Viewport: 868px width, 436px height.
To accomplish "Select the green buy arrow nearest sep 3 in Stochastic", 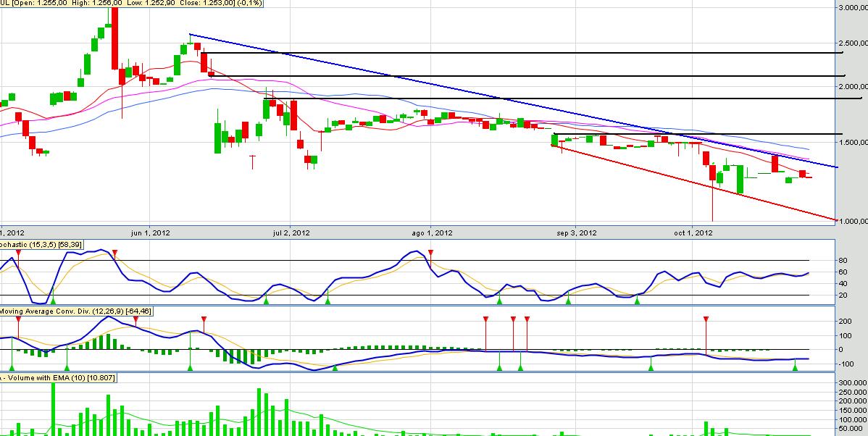I will (x=568, y=299).
